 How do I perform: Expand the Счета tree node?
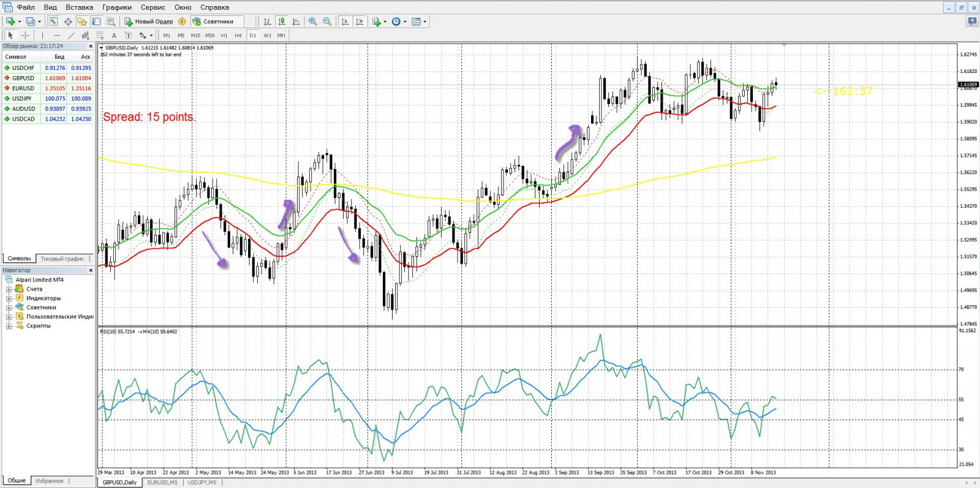pyautogui.click(x=9, y=289)
